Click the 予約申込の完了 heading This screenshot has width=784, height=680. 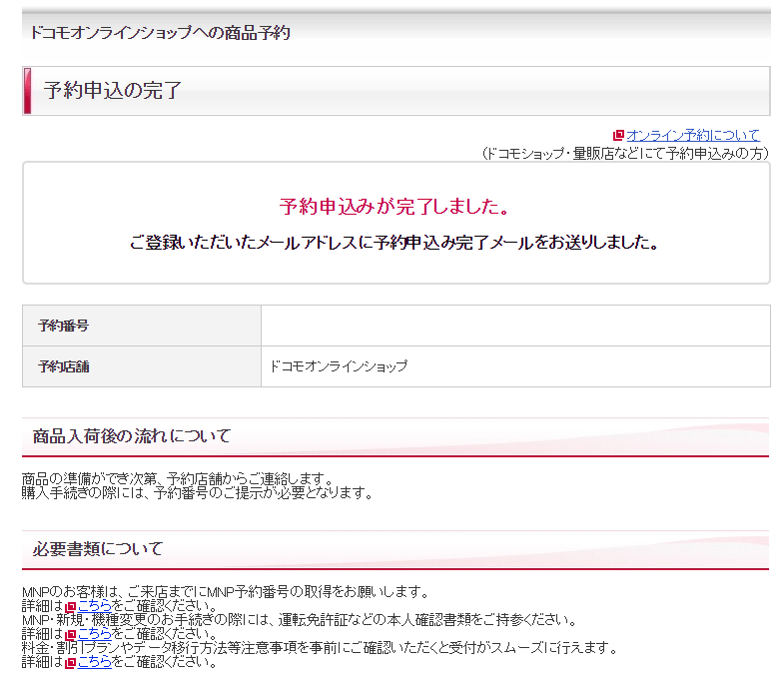pos(113,91)
